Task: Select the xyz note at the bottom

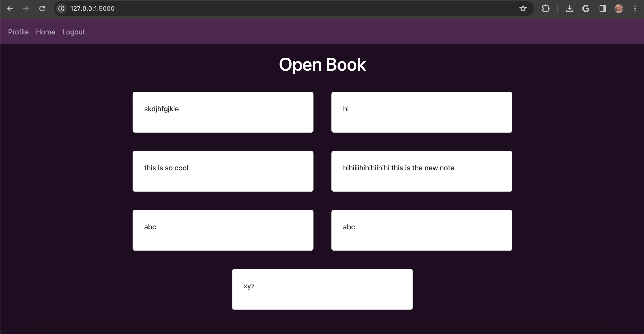Action: (322, 289)
